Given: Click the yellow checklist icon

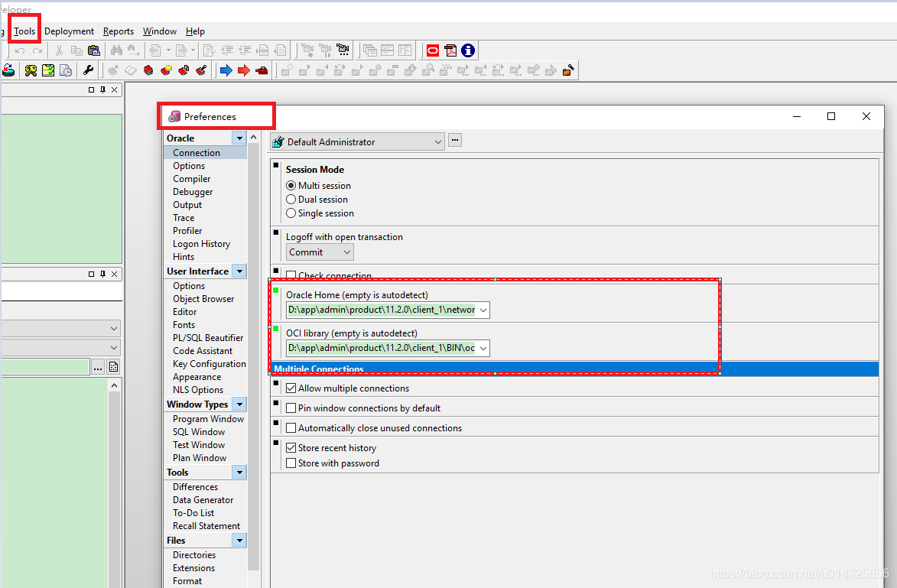Looking at the screenshot, I should coord(48,70).
